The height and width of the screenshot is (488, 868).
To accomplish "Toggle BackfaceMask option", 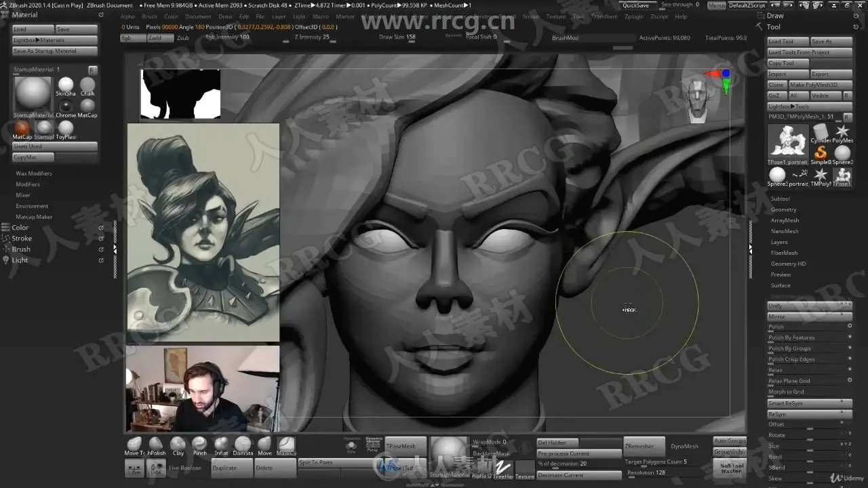I will 491,453.
